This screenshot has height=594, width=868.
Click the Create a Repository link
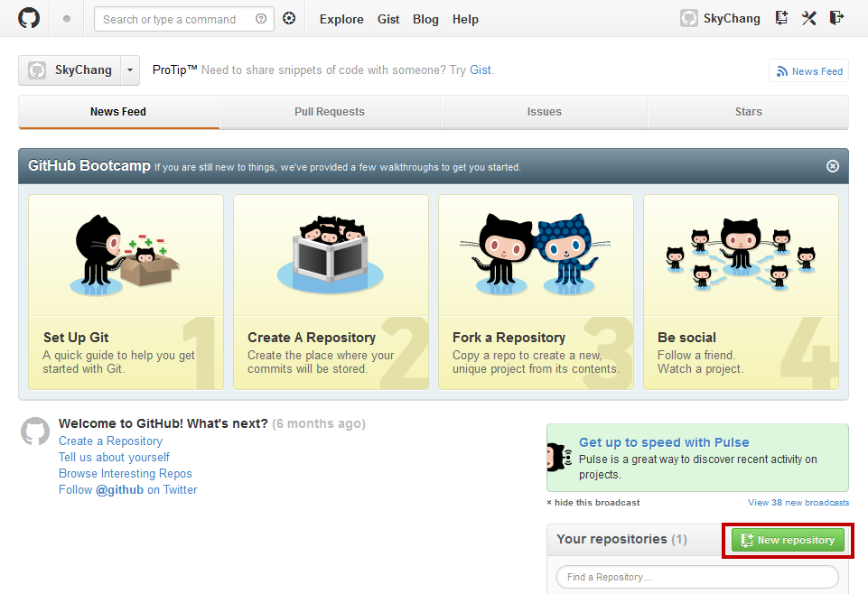click(x=111, y=441)
